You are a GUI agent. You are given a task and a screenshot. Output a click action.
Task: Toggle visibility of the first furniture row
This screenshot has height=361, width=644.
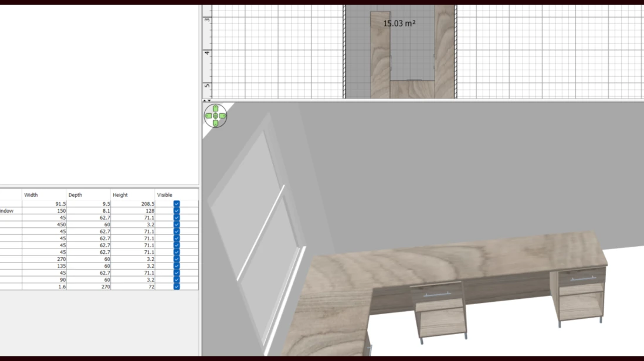click(176, 203)
